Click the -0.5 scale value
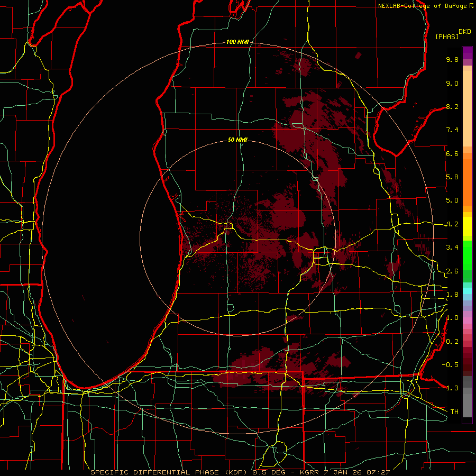The image size is (476, 476). (x=450, y=365)
